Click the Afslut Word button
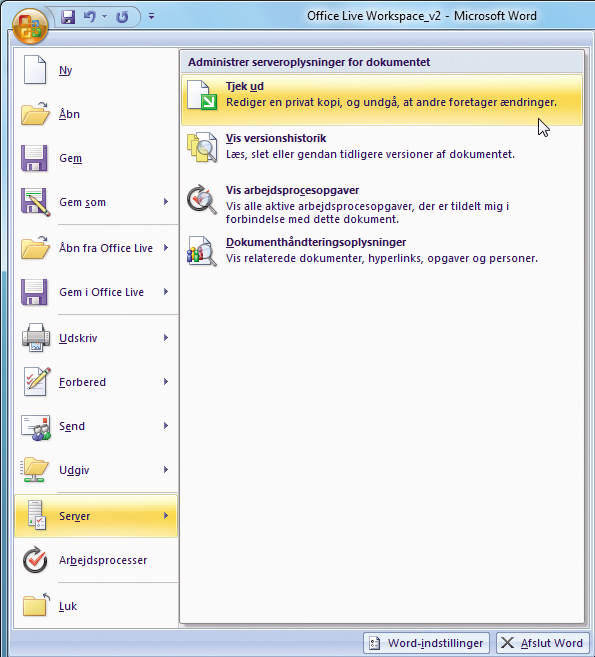 tap(543, 643)
